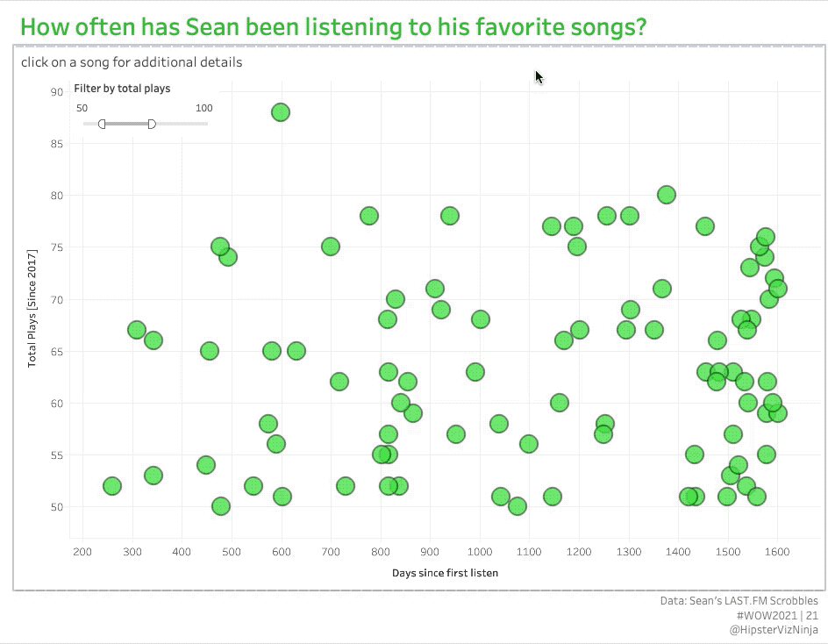
Task: Click the "Filter by total plays" label
Action: point(122,89)
